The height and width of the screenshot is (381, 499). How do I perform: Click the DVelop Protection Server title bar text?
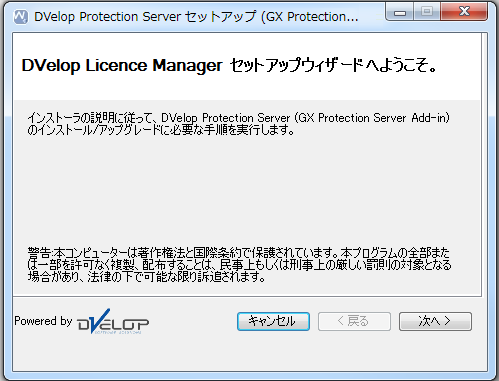coord(196,17)
